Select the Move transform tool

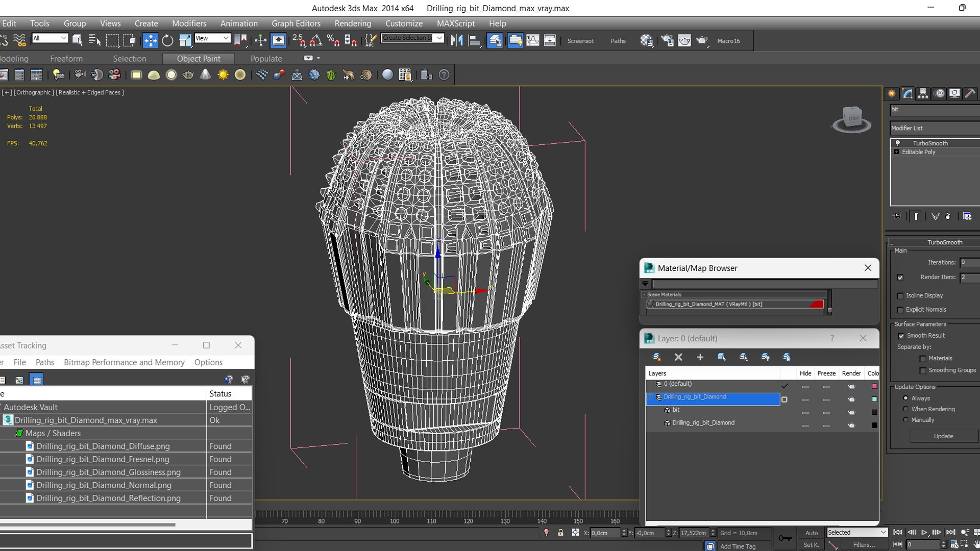coord(150,41)
